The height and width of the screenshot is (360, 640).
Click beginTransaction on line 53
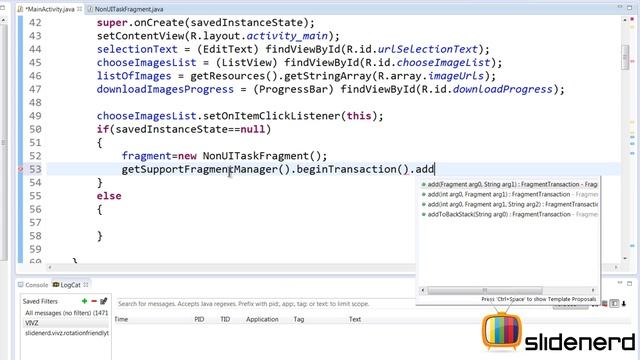click(x=347, y=169)
